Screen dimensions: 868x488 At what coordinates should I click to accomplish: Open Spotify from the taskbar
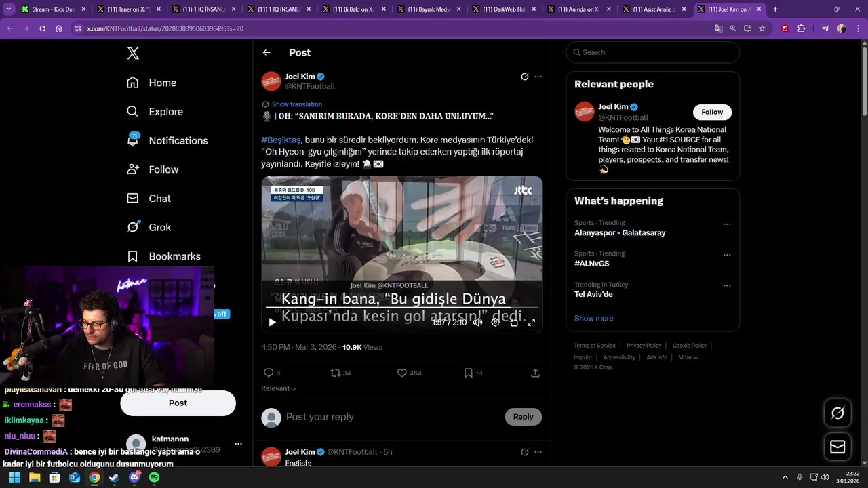tap(154, 477)
